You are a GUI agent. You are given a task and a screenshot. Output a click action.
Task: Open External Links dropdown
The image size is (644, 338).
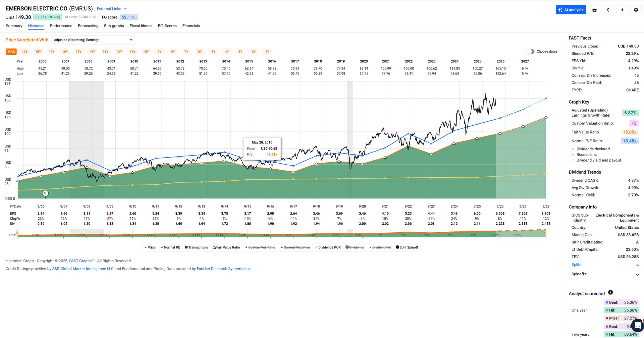click(111, 9)
